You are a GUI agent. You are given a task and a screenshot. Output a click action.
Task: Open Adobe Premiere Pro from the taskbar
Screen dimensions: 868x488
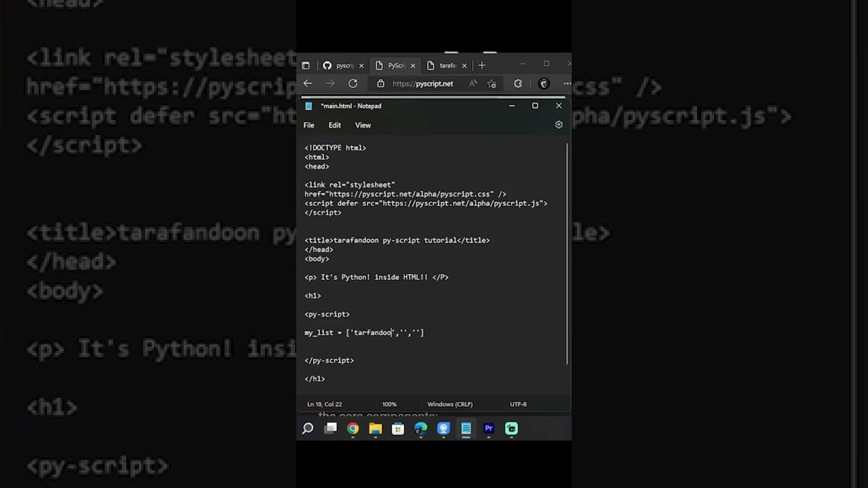(489, 428)
